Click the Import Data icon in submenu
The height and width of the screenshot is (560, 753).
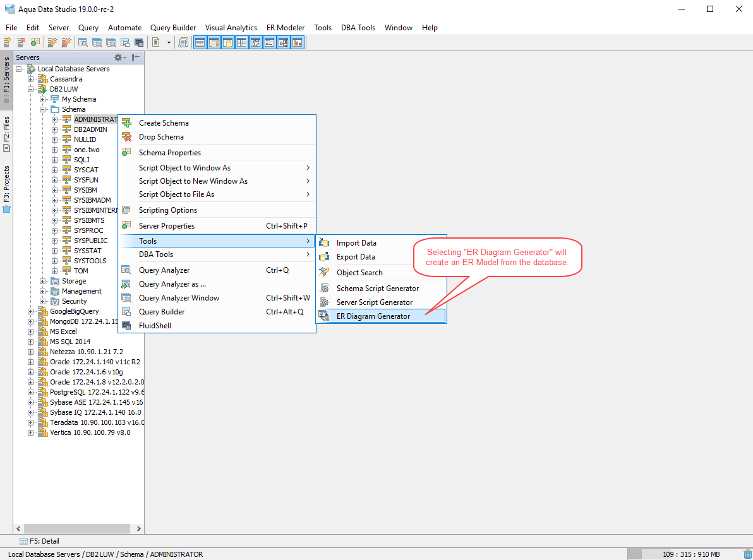[324, 243]
